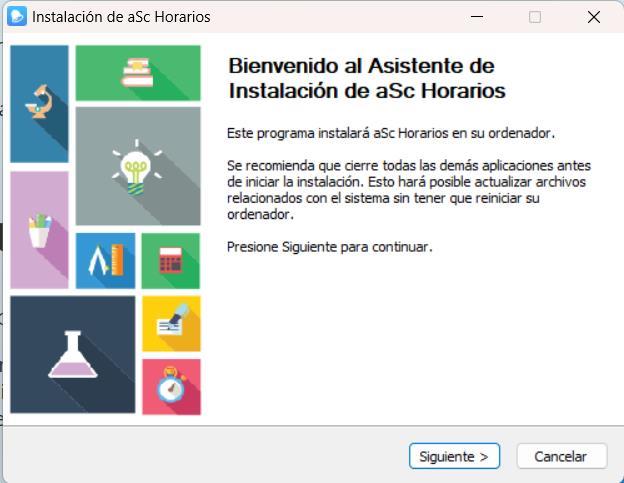The height and width of the screenshot is (483, 624).
Task: Minimize the installer window
Action: click(x=477, y=17)
